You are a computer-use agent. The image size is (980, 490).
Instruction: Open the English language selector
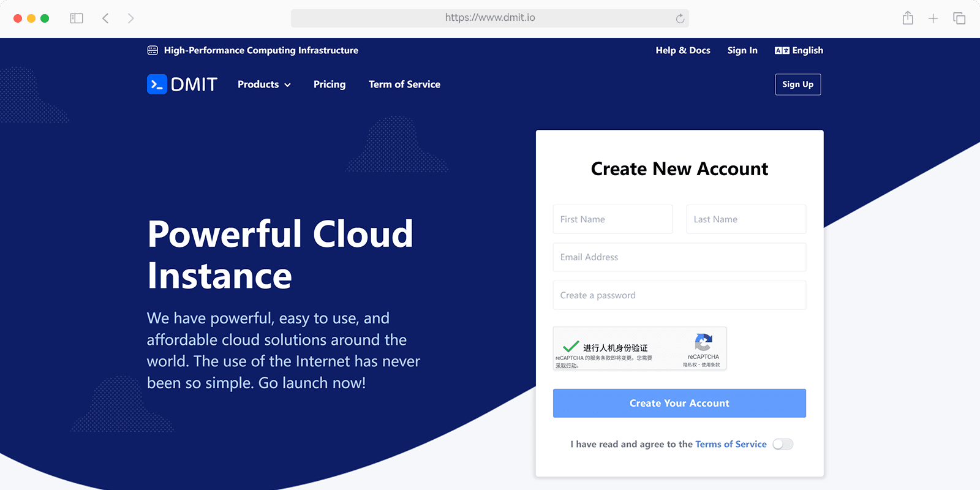click(x=799, y=50)
